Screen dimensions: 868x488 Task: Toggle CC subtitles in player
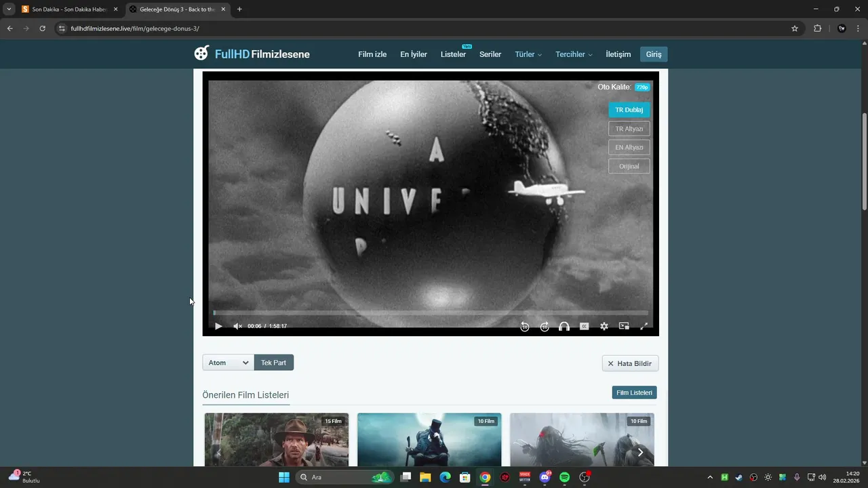tap(584, 326)
